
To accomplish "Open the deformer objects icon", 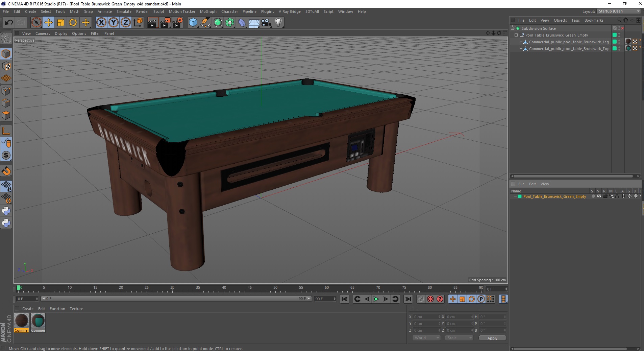I will [242, 23].
